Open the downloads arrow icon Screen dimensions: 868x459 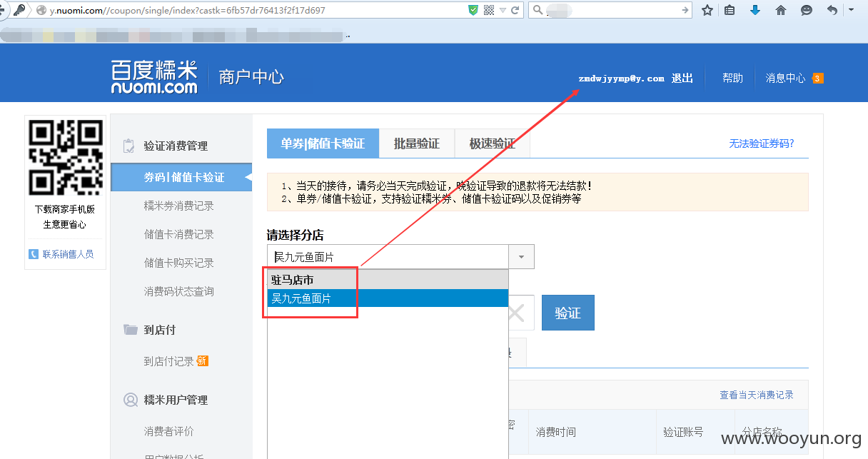755,10
